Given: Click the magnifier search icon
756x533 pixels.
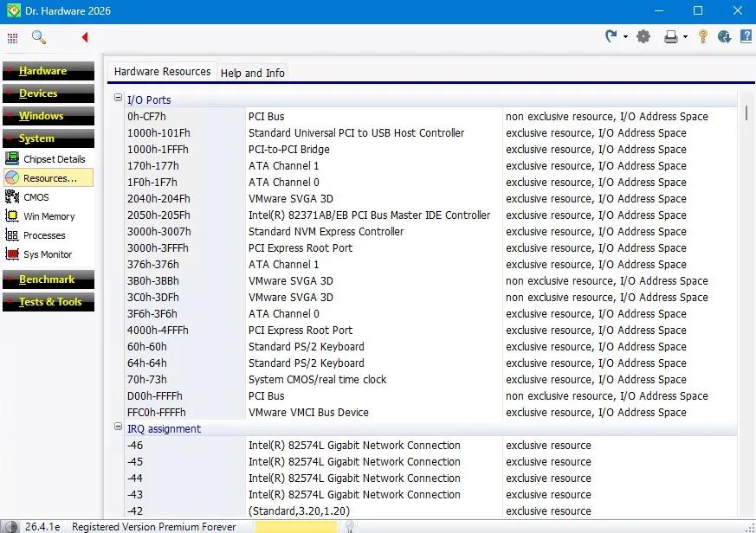Looking at the screenshot, I should point(39,37).
